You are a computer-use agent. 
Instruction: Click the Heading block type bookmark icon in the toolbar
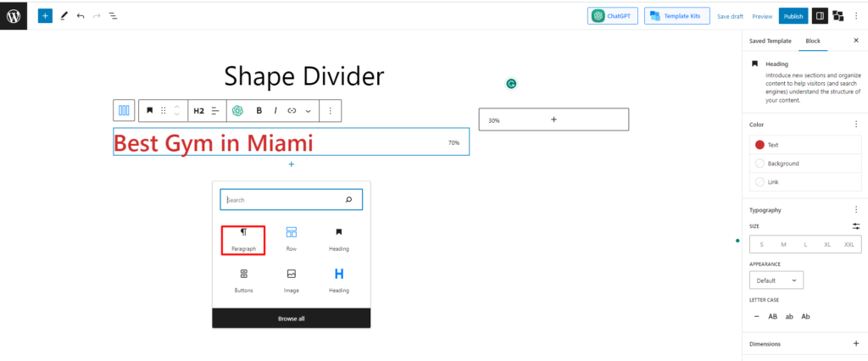[149, 110]
